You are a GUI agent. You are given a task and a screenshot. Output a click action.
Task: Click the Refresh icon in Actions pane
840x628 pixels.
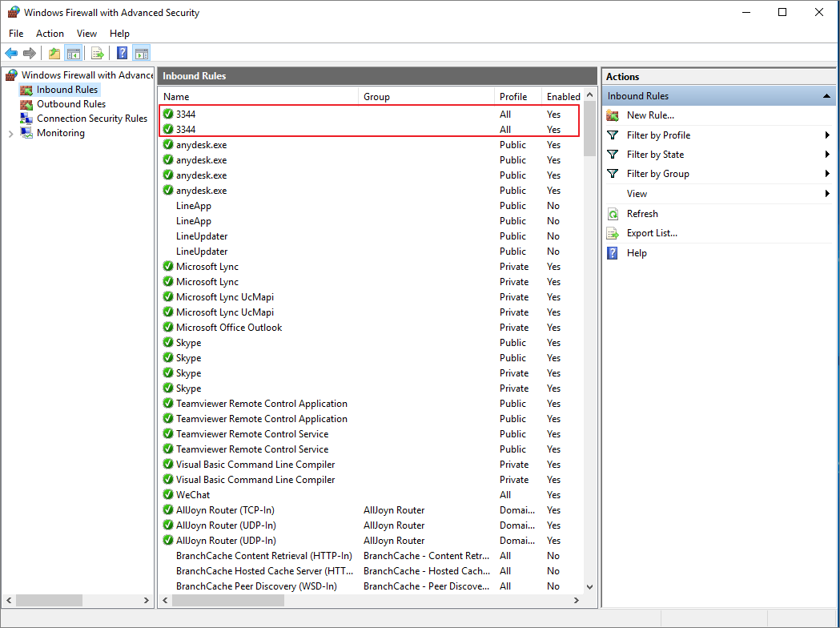click(613, 214)
